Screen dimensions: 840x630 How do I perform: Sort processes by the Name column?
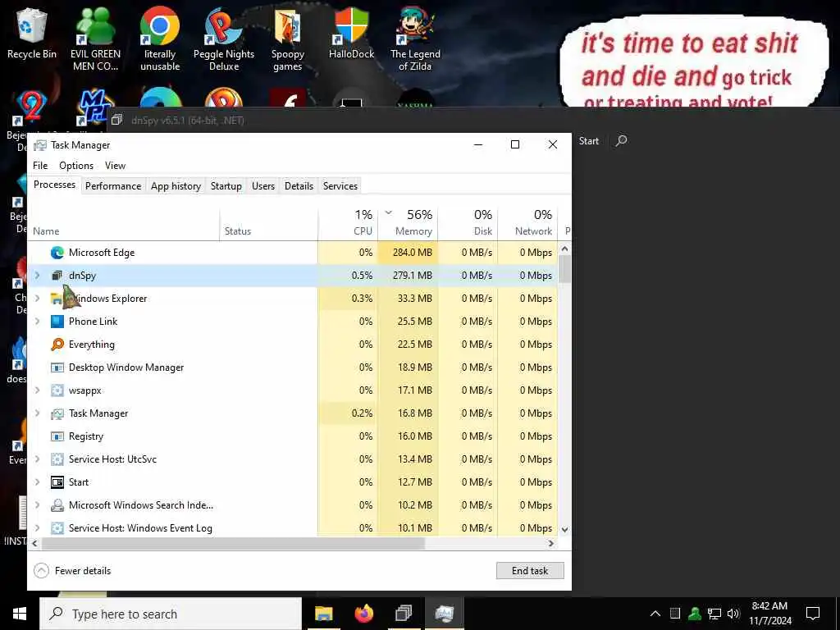coord(124,223)
